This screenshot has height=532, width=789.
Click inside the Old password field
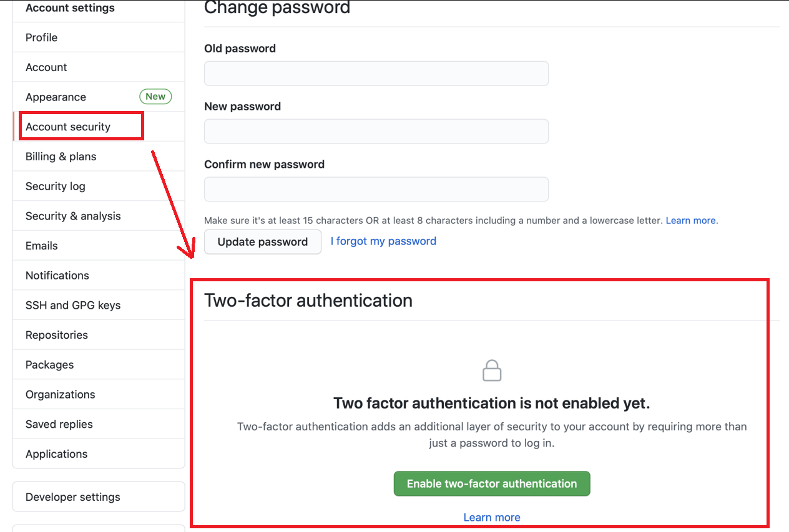coord(376,73)
